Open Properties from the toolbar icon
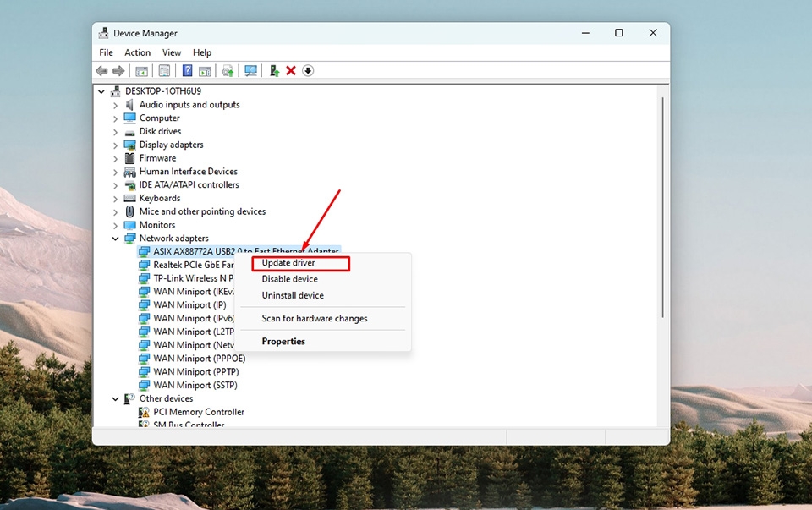This screenshot has width=812, height=510. (164, 70)
